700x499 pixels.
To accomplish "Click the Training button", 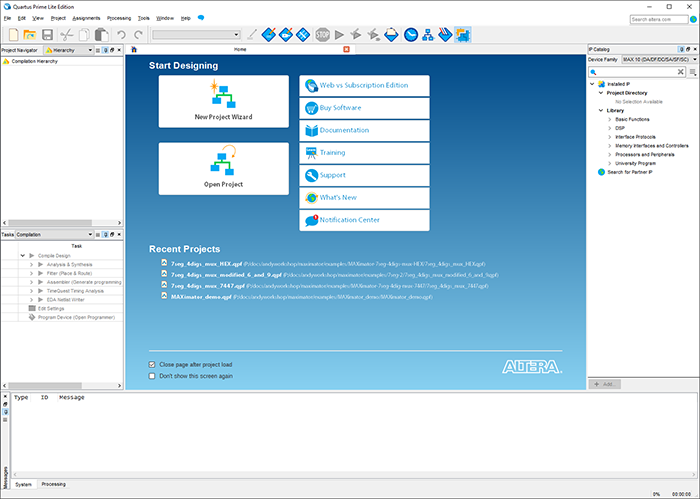I will pyautogui.click(x=364, y=153).
